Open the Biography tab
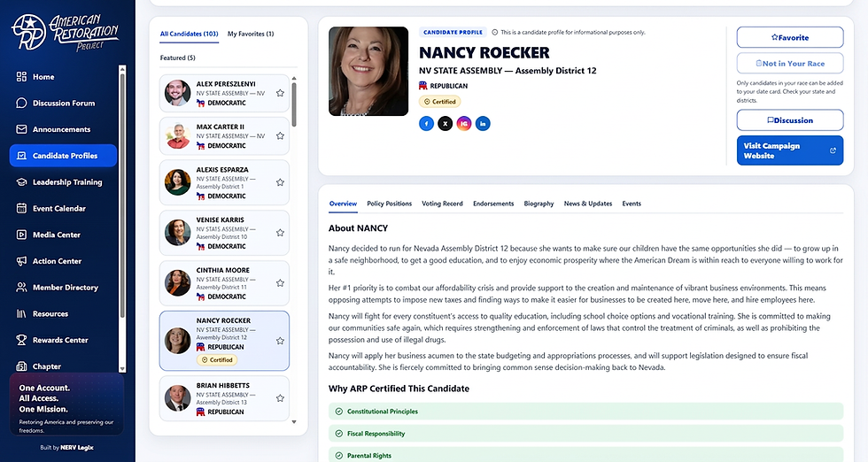 pos(539,204)
